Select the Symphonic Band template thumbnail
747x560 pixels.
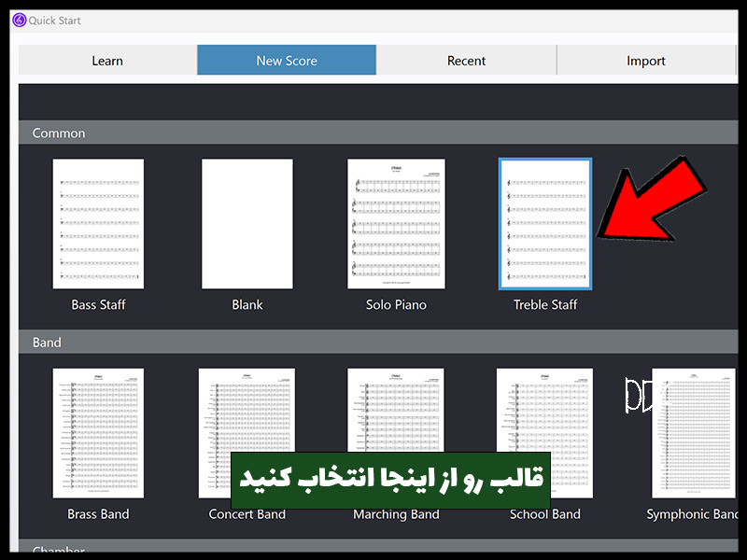coord(694,431)
